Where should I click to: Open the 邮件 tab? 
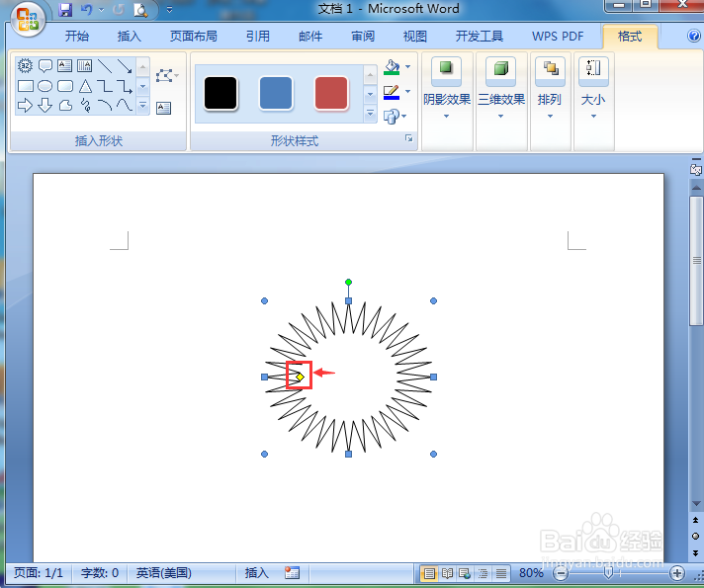[x=310, y=36]
